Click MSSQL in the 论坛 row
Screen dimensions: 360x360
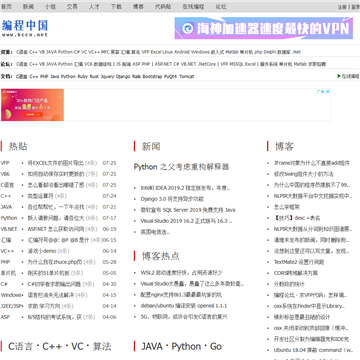tap(237, 64)
